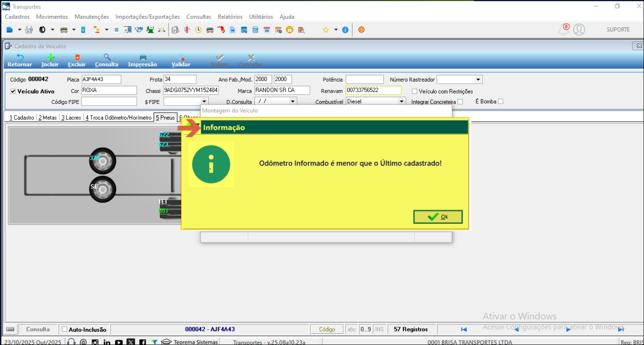
Task: Toggle the Veículo Ativo checkbox
Action: click(13, 92)
